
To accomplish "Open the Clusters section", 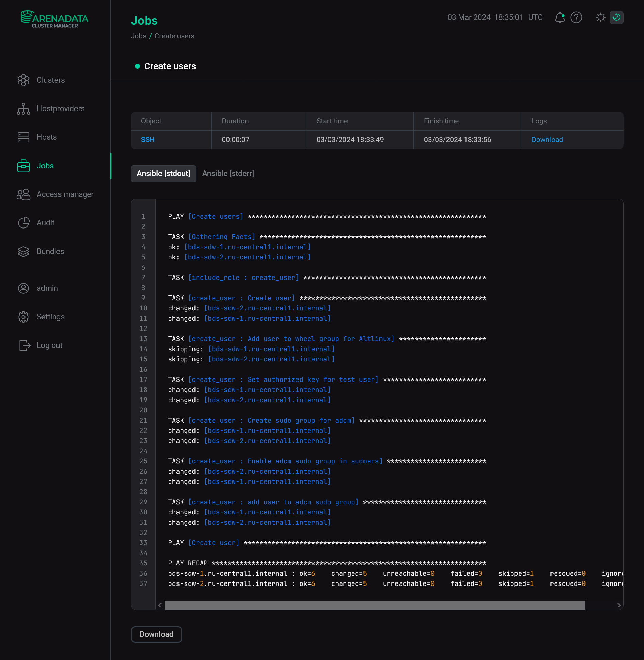I will point(50,80).
